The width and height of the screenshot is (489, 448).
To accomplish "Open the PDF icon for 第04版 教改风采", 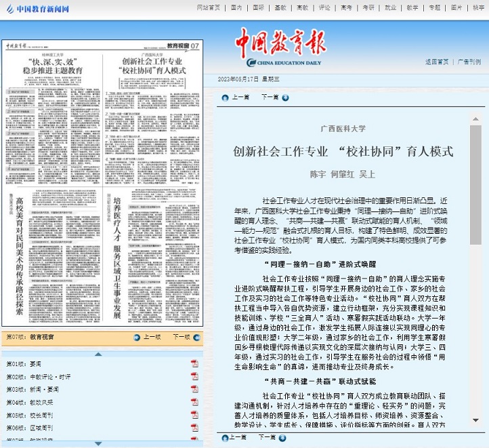I will [x=194, y=403].
